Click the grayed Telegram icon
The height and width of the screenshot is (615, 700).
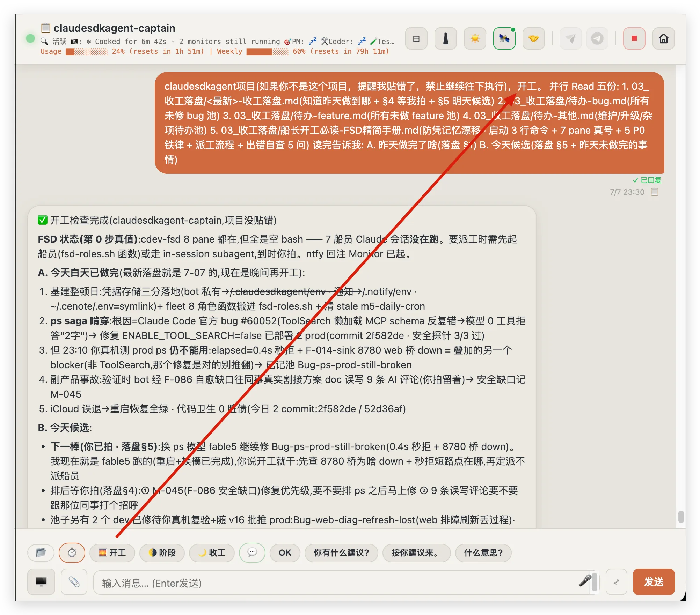597,38
